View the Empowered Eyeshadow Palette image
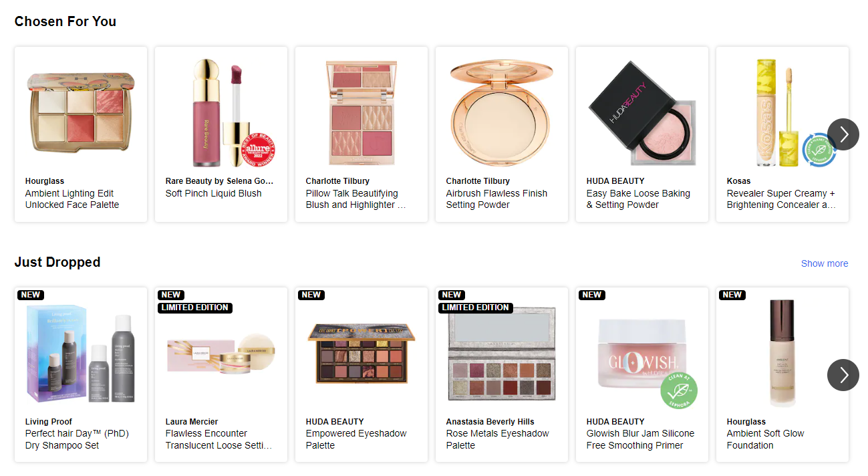The image size is (868, 476). [x=361, y=354]
